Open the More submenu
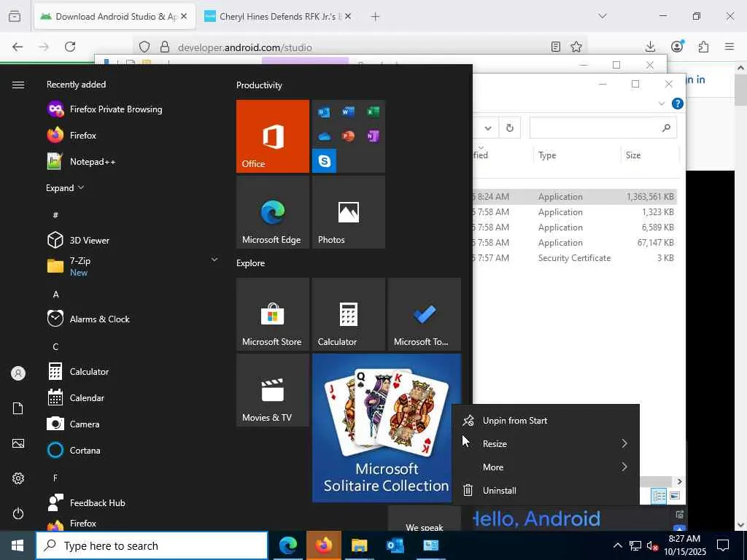The image size is (747, 560). tap(546, 467)
